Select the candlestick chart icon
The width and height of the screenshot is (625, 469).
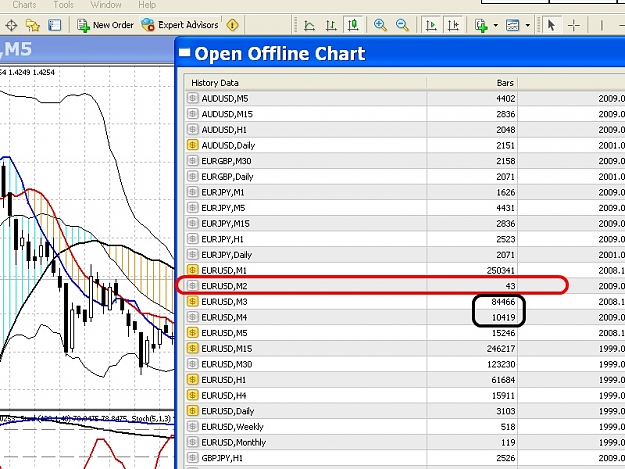point(353,25)
